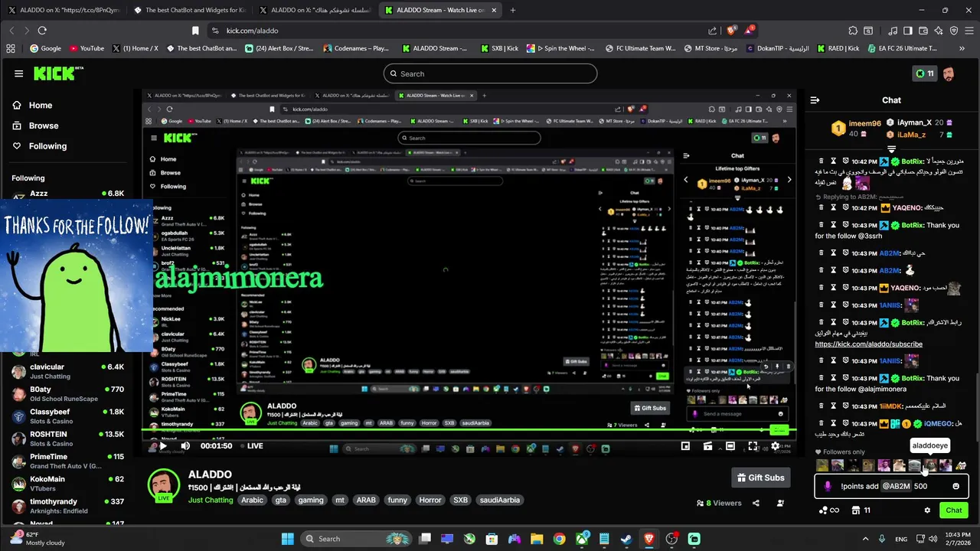Open the clavicular channel in the sidebar
980x551 pixels.
67,371
